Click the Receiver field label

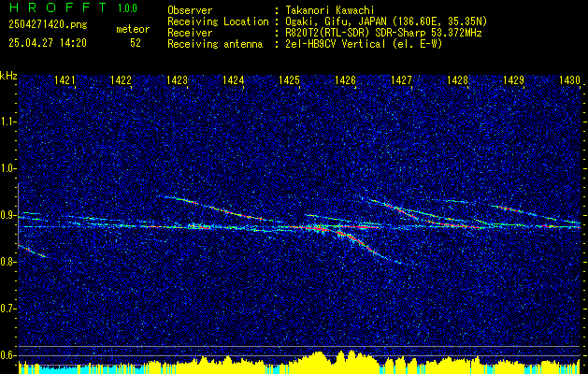point(190,33)
